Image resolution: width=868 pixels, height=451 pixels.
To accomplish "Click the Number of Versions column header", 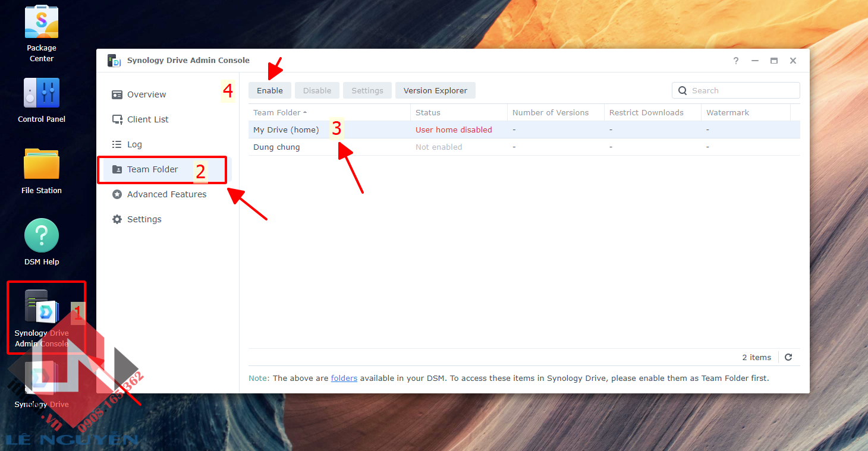I will pos(556,112).
